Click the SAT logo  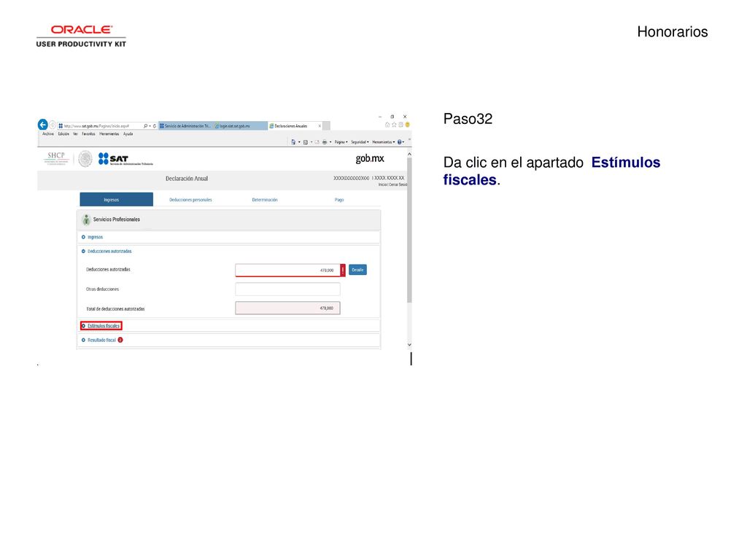(x=125, y=159)
